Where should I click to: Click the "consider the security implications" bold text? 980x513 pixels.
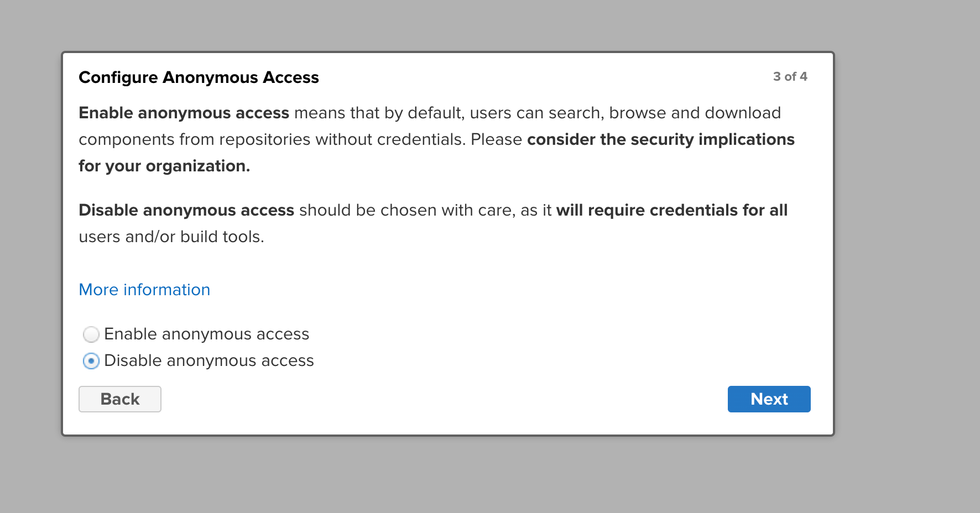tap(661, 139)
